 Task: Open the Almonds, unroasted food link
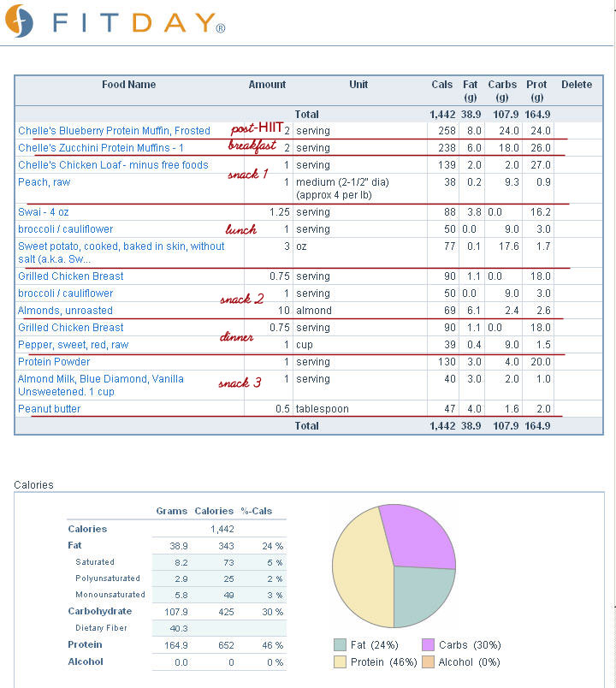[x=65, y=311]
